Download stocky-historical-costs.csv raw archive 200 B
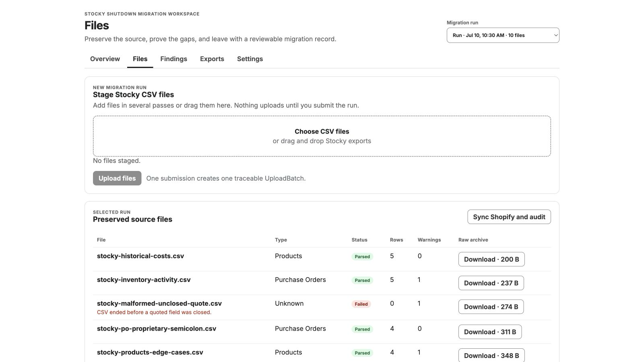Viewport: 644px width, 362px height. 491,259
